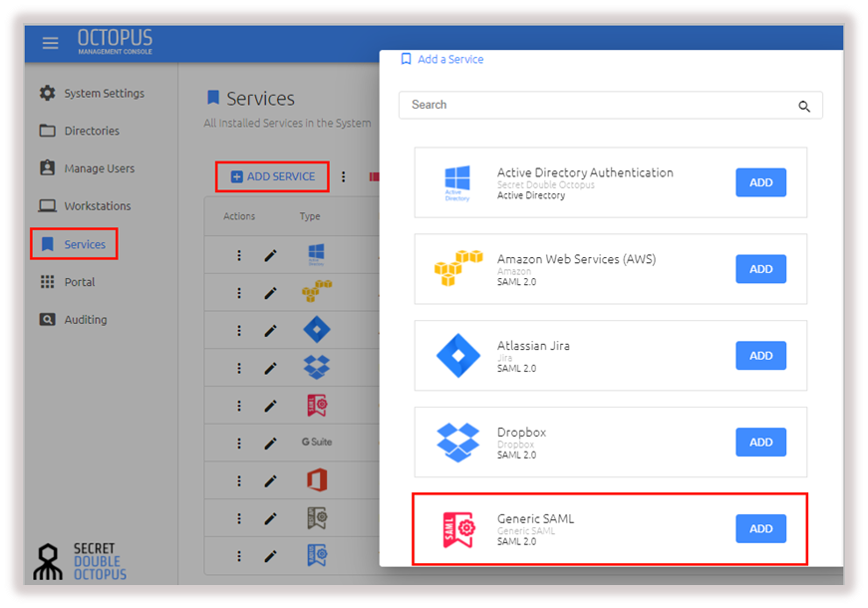Open actions menu for Office row

tap(239, 480)
